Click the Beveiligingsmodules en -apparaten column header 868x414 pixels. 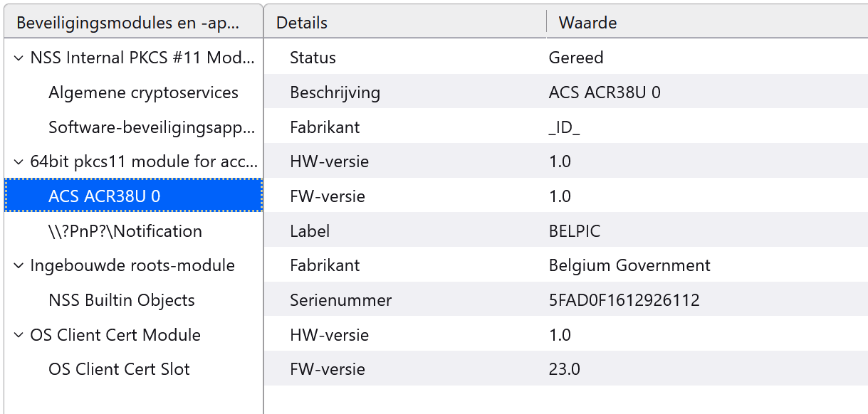tap(128, 23)
